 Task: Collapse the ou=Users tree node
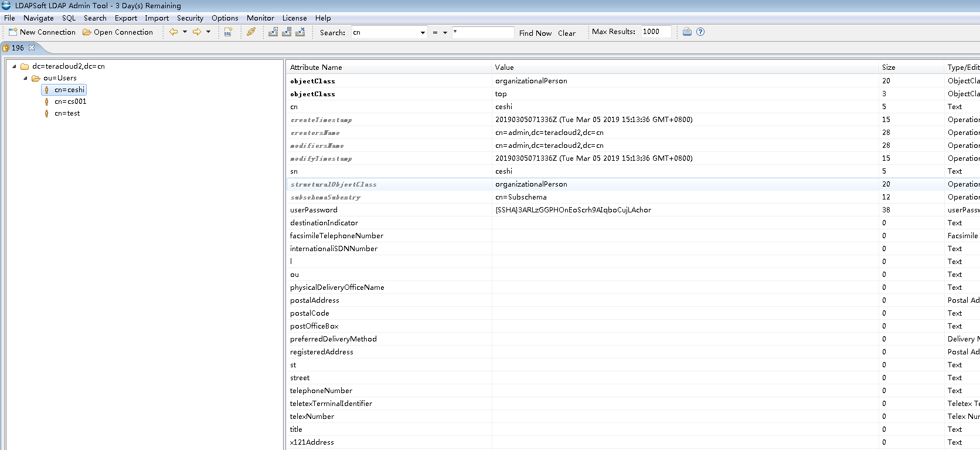[x=25, y=78]
